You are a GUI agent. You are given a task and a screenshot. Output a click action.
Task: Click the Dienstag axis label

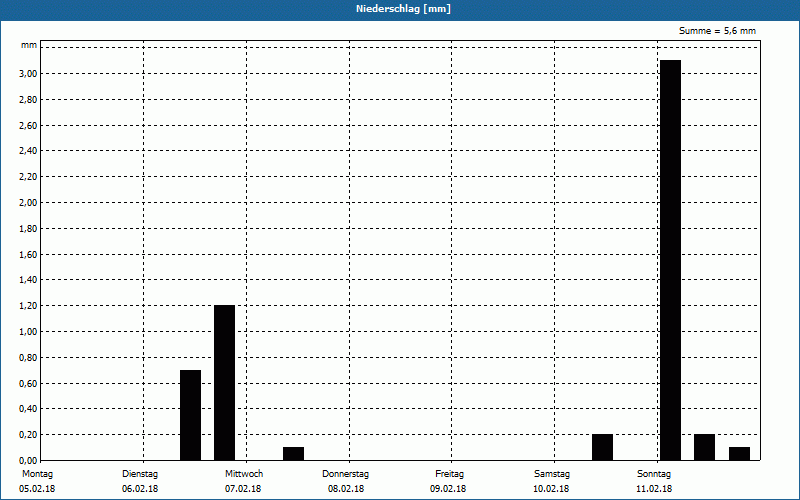140,474
